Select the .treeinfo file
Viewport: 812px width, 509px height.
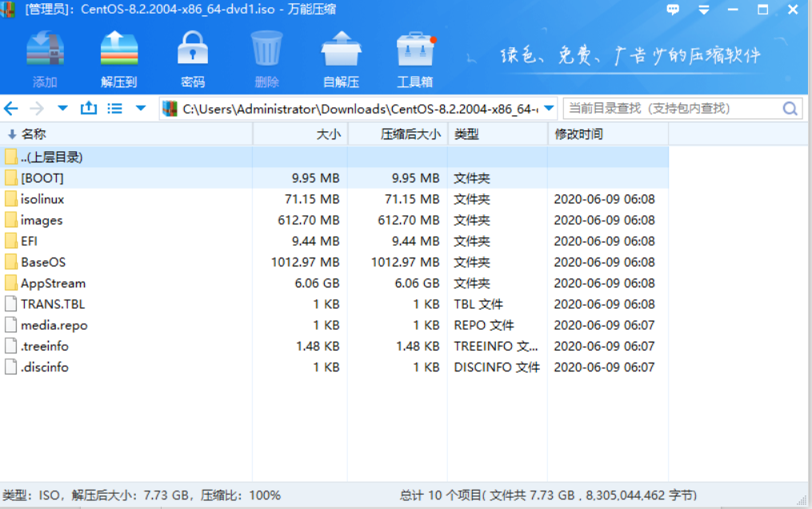tap(334, 346)
